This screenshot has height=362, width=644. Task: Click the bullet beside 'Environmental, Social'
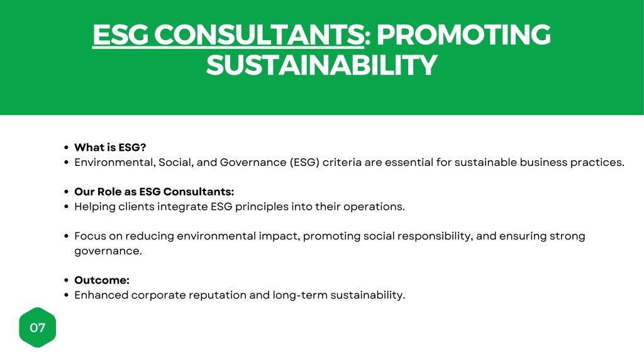(66, 162)
